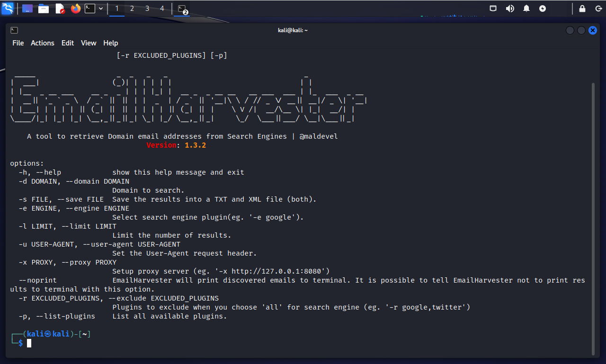Select the terminal window taskbar button

[182, 9]
